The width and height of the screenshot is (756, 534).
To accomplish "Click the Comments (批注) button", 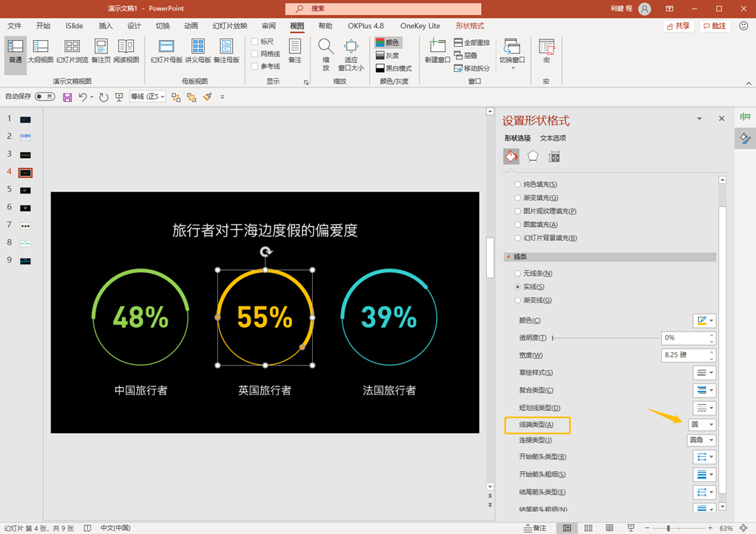I will [714, 26].
